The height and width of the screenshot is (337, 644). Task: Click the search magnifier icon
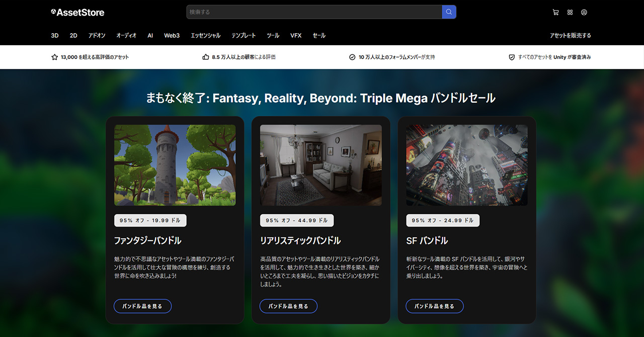[x=449, y=12]
